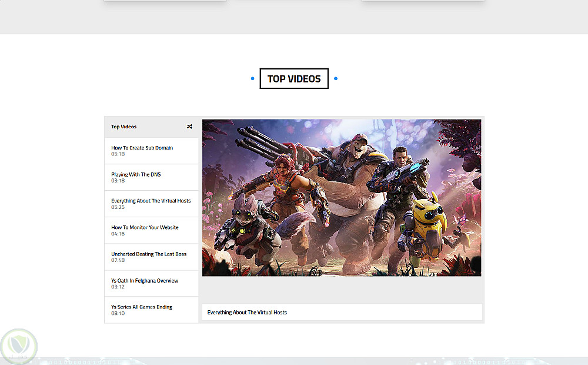Screen dimensions: 588x365
Task: Select 'How To Create Sub Domain' video
Action: (152, 151)
